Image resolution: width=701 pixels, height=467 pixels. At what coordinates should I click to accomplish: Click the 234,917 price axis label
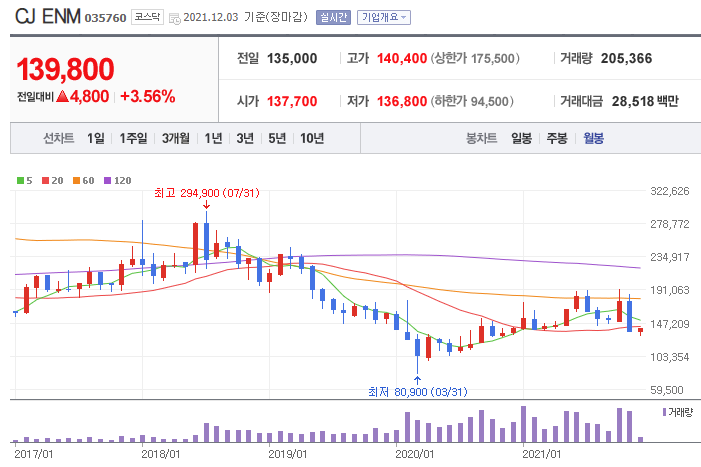tap(670, 257)
